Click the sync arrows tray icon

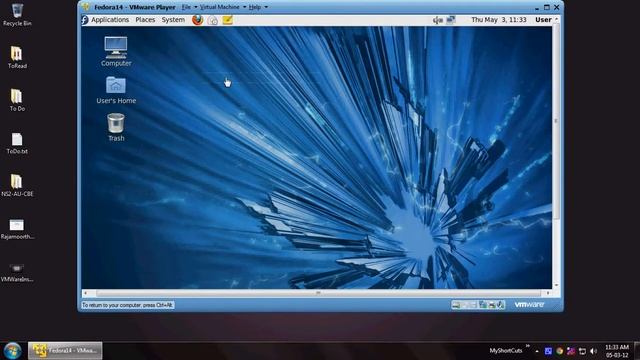582,351
